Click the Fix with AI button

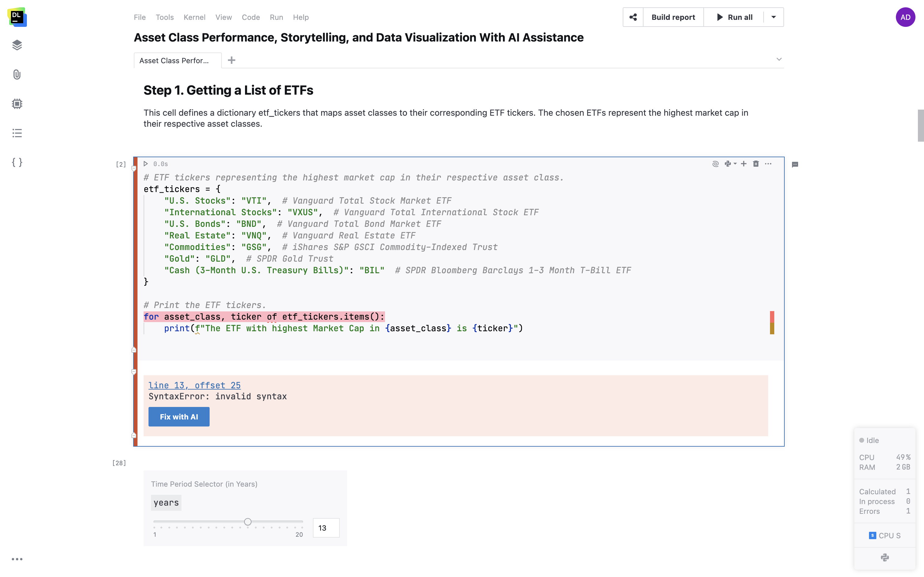179,417
